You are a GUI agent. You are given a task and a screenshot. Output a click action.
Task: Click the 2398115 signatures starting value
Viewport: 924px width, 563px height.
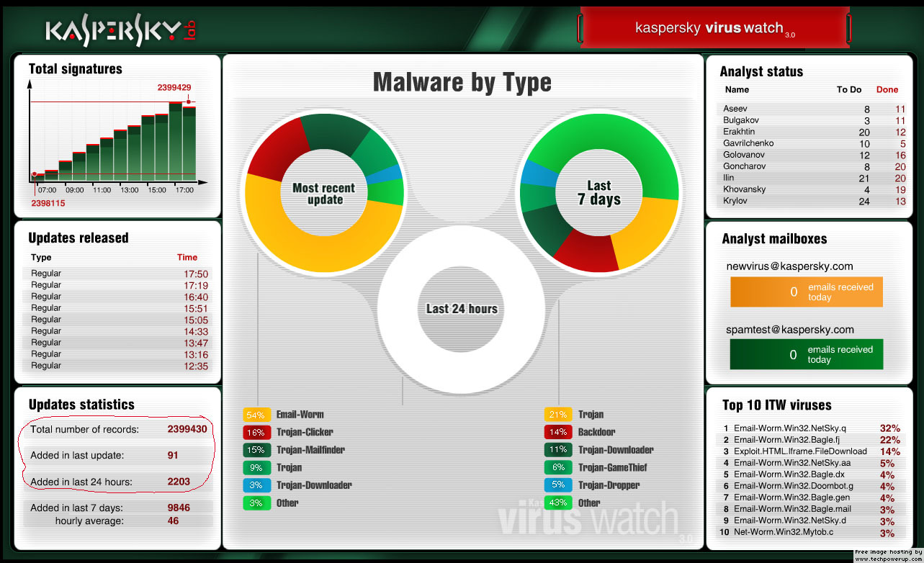pyautogui.click(x=48, y=204)
